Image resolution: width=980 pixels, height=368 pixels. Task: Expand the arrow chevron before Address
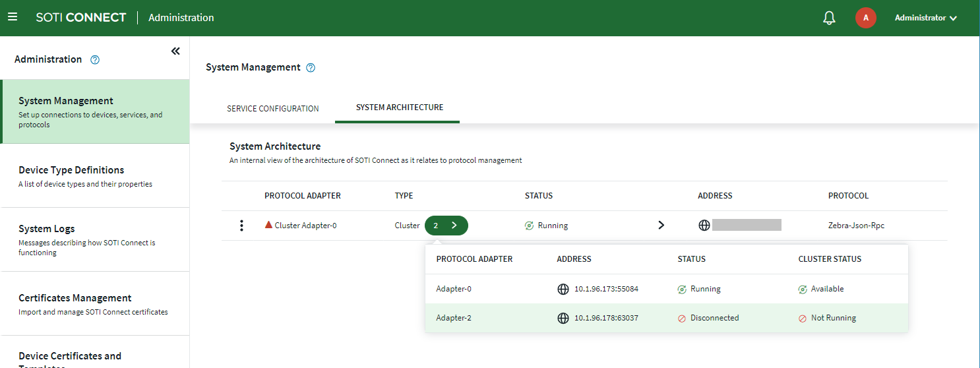coord(661,226)
